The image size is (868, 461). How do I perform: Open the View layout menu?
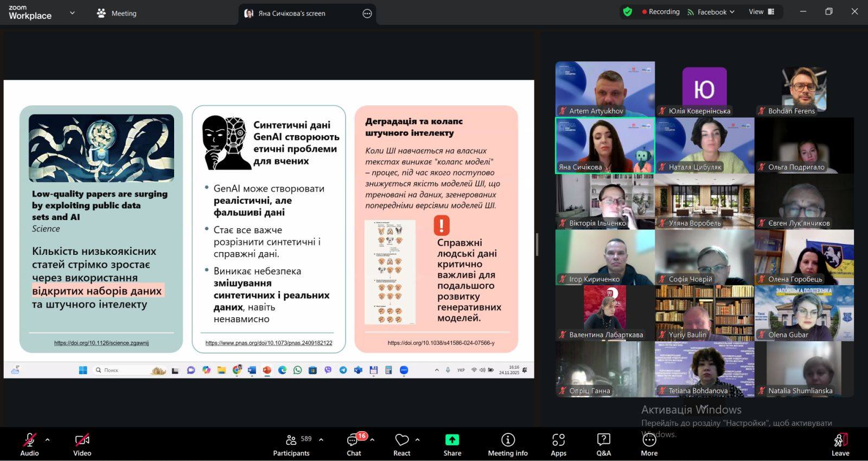pyautogui.click(x=761, y=12)
